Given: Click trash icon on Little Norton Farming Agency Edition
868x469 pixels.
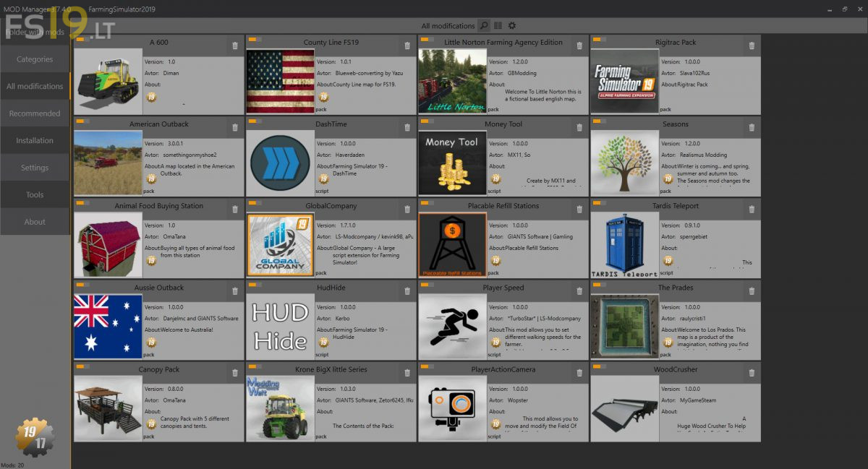Looking at the screenshot, I should coord(579,46).
